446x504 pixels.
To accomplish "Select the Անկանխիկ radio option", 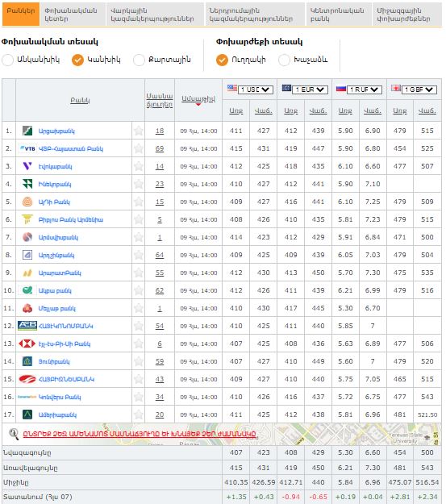I will point(8,60).
